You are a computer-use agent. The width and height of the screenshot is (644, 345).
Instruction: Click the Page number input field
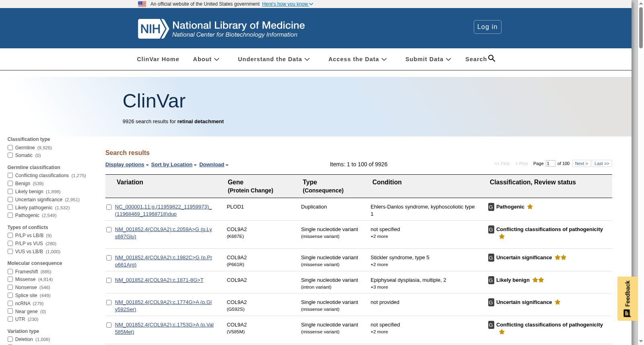pyautogui.click(x=551, y=163)
